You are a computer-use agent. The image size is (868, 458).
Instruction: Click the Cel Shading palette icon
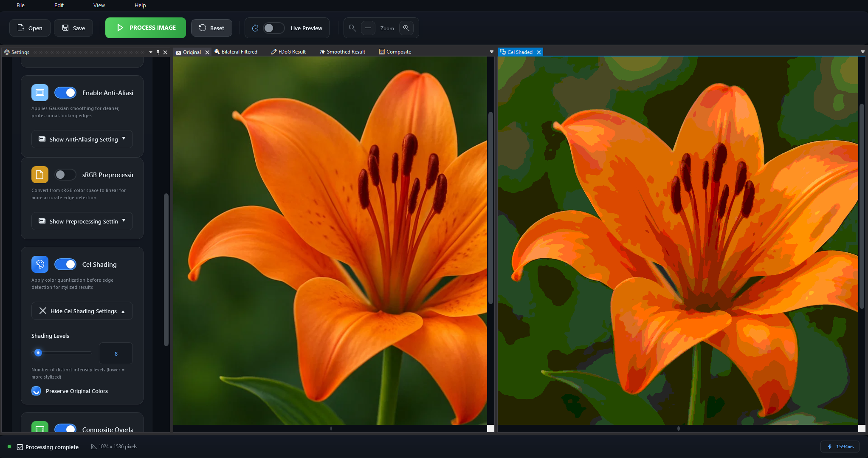(40, 264)
